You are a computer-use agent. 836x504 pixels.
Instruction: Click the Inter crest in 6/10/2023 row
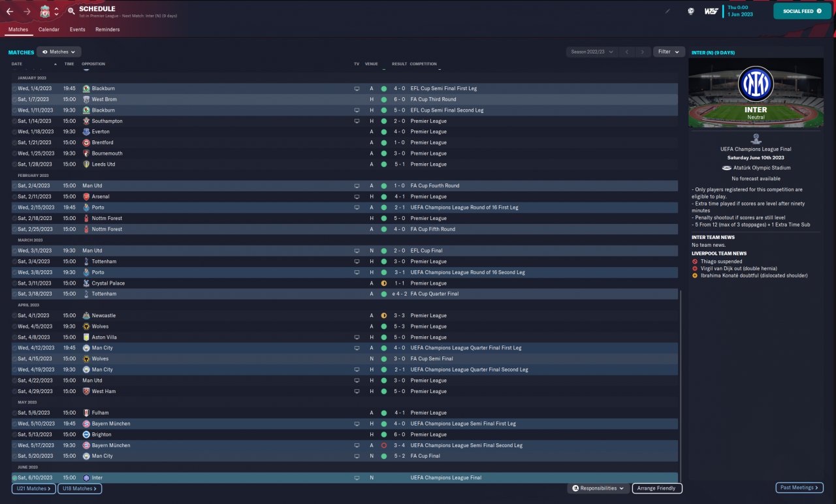pos(86,478)
